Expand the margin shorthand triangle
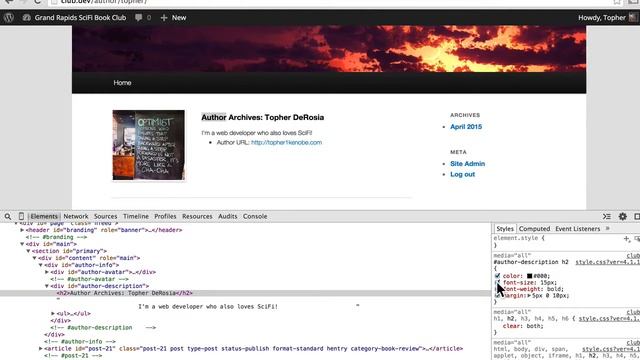 click(529, 296)
